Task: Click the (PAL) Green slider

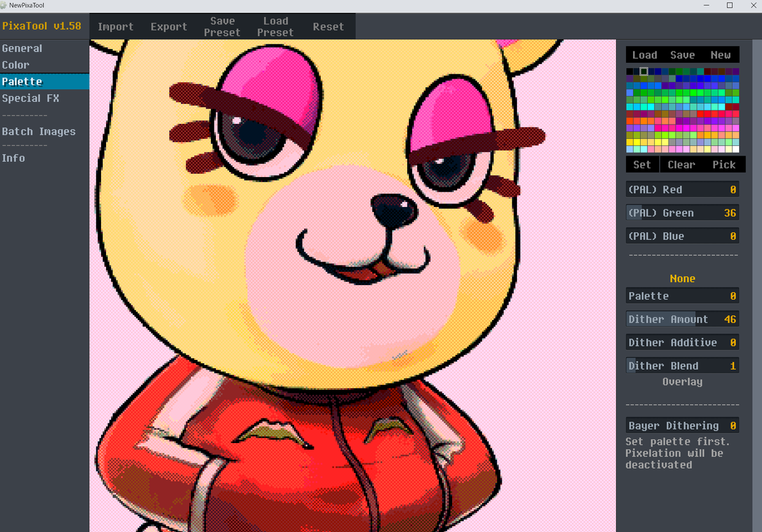Action: coord(683,213)
